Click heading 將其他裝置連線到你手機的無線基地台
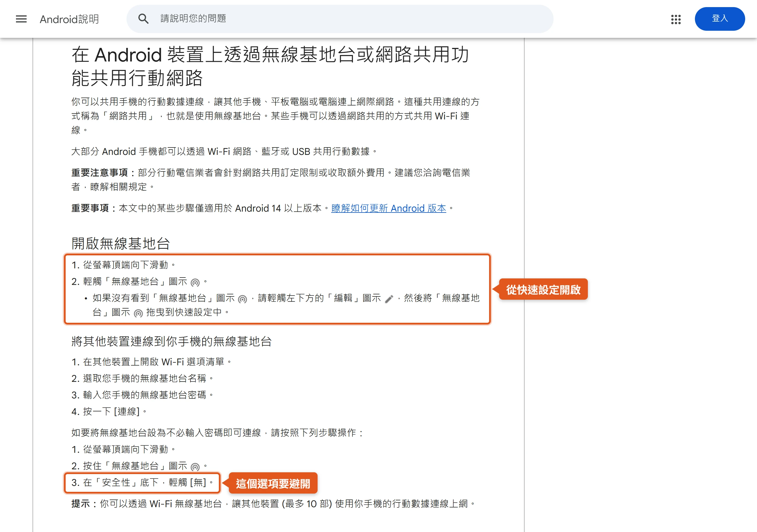Screen dimensions: 757x532 pyautogui.click(x=172, y=341)
